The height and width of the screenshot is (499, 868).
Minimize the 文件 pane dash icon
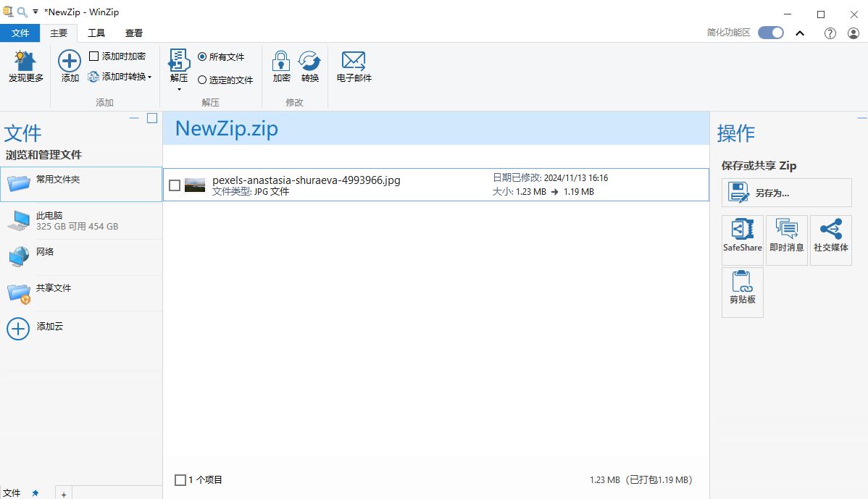pyautogui.click(x=134, y=118)
